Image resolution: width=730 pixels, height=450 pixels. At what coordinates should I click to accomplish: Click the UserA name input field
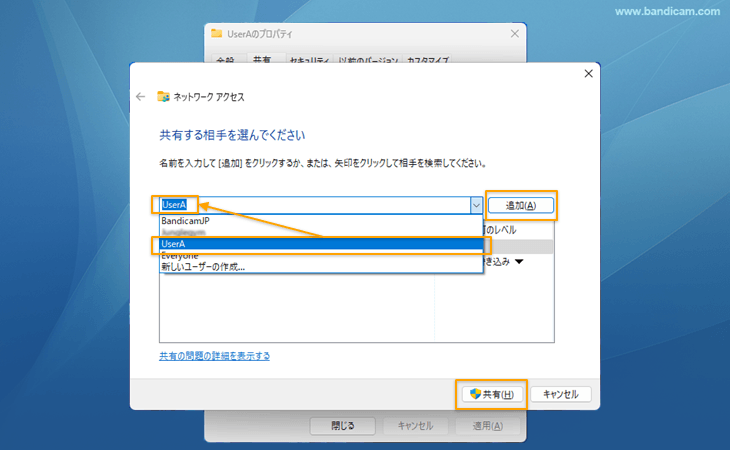tap(315, 205)
